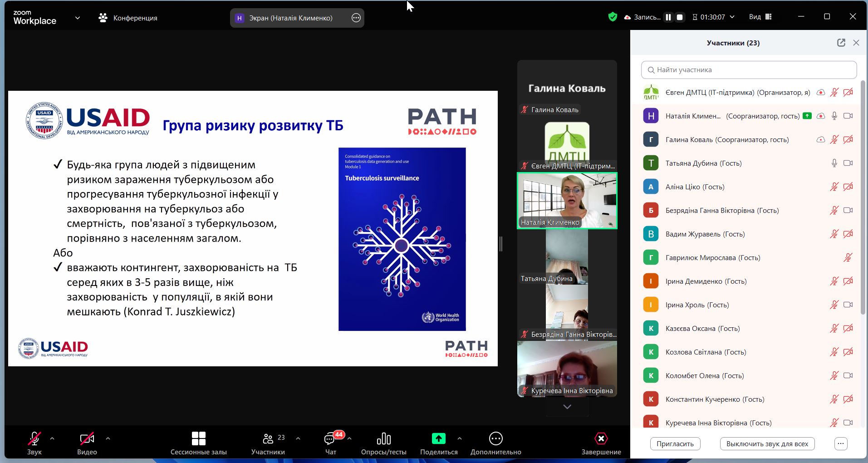Stop the recording with the stop icon
868x463 pixels.
coord(680,17)
